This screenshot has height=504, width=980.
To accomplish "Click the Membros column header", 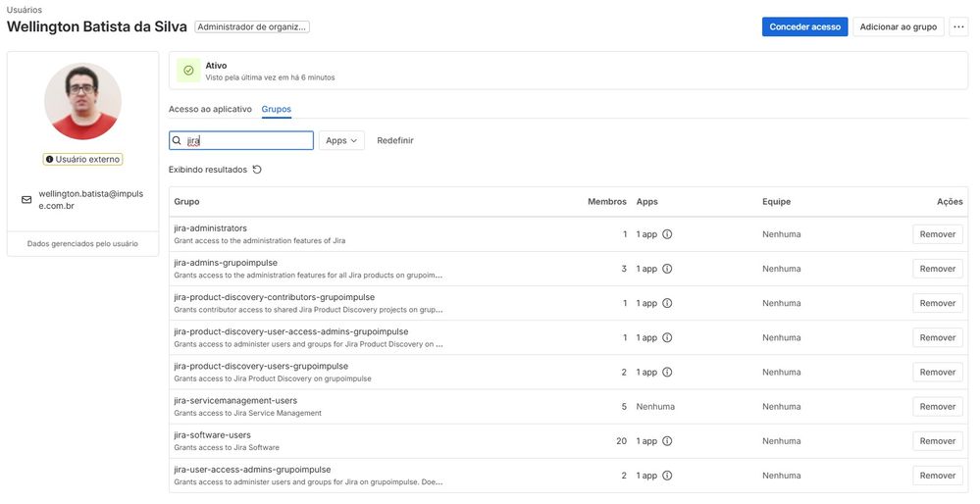I will coord(607,202).
